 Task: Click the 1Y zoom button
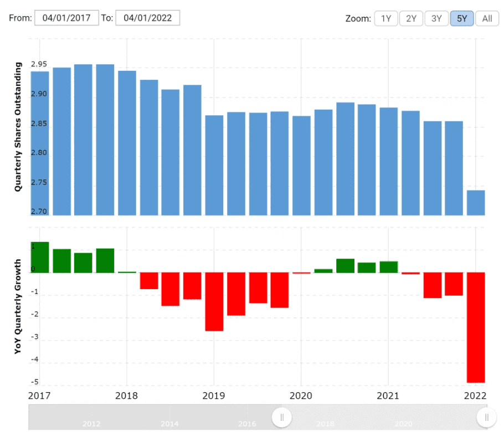pos(386,18)
